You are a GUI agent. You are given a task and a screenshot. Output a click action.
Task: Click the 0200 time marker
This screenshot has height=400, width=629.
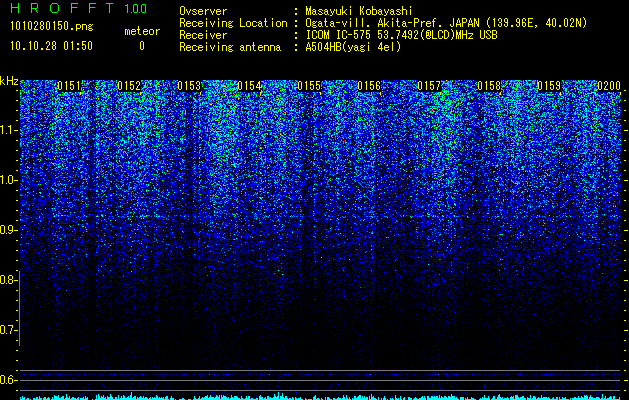609,86
